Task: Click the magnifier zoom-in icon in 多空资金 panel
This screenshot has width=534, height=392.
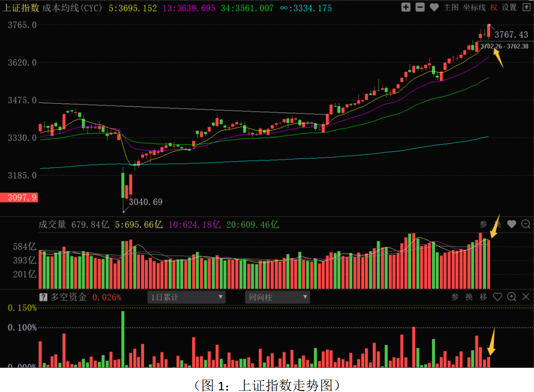Action: 511,297
